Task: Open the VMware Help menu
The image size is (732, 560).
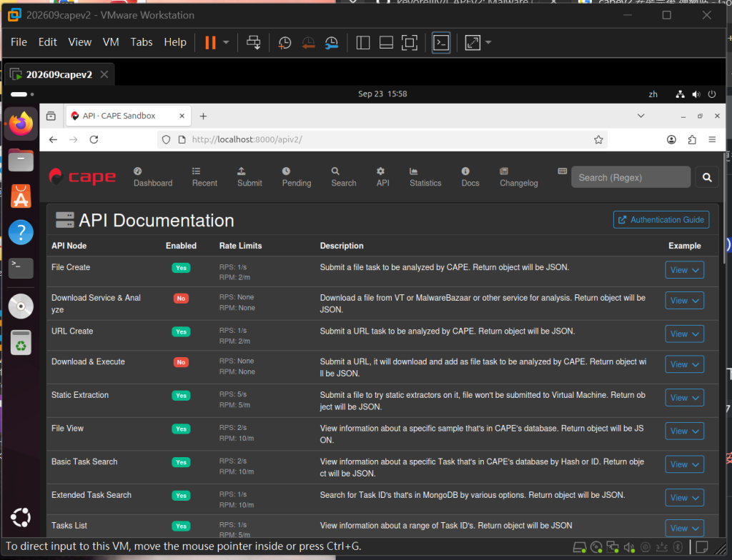Action: tap(175, 42)
